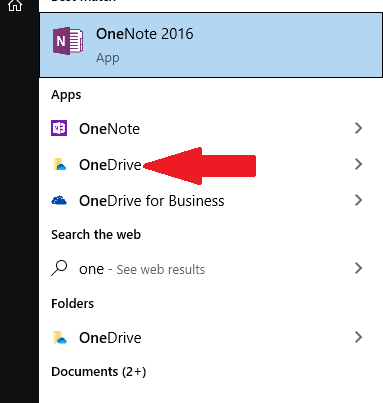
Task: Click the 'App' subtitle under OneNote 2016
Action: click(x=108, y=58)
